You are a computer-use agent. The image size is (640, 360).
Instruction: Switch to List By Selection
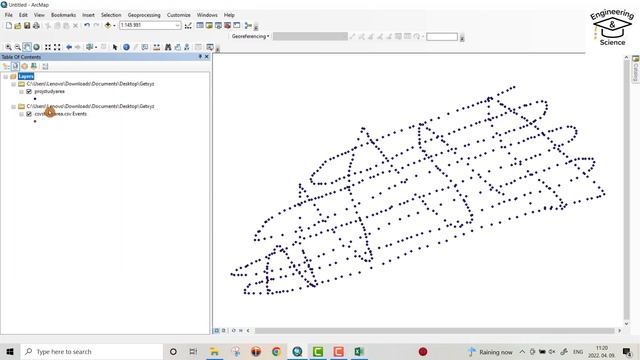[x=33, y=66]
